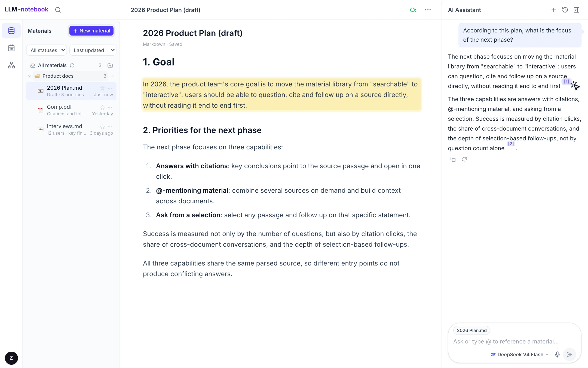Screen dimensions: 588x368
Task: Click the green cloud sync status icon
Action: click(413, 10)
